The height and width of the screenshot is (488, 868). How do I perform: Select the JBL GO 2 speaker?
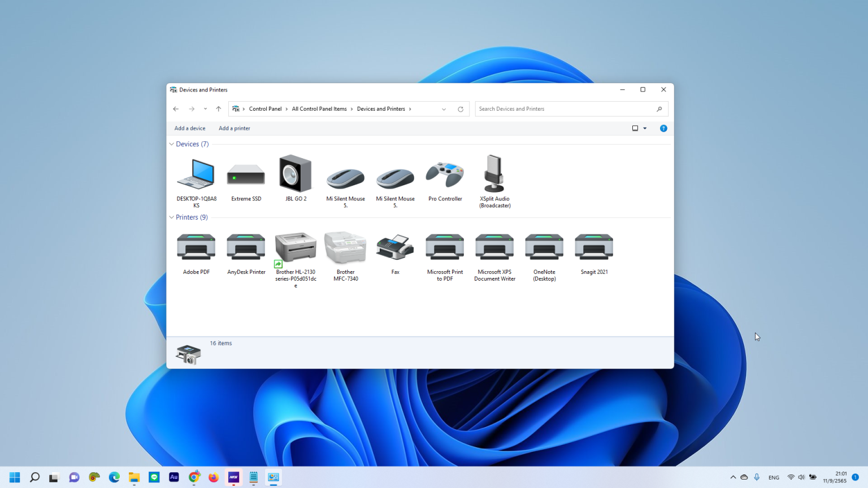tap(296, 178)
